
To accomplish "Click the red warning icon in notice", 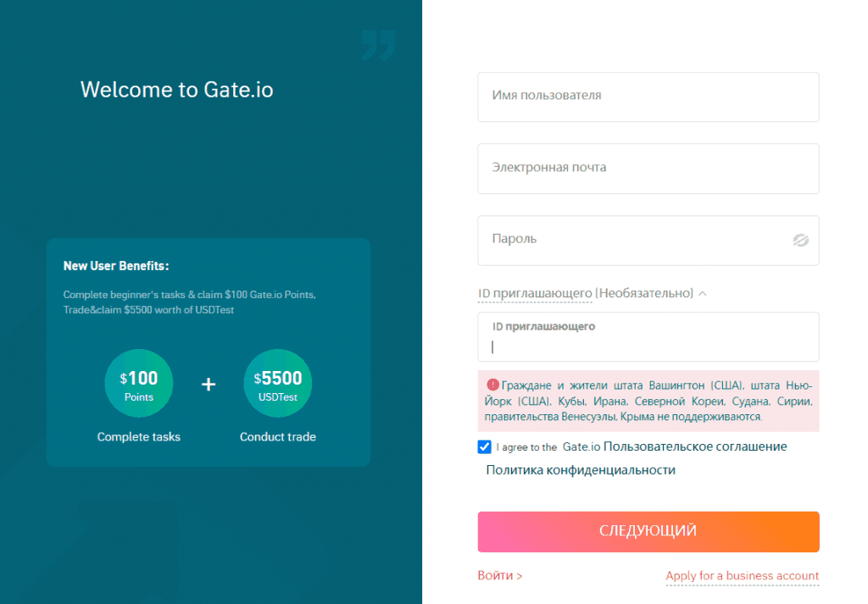I will click(x=492, y=385).
